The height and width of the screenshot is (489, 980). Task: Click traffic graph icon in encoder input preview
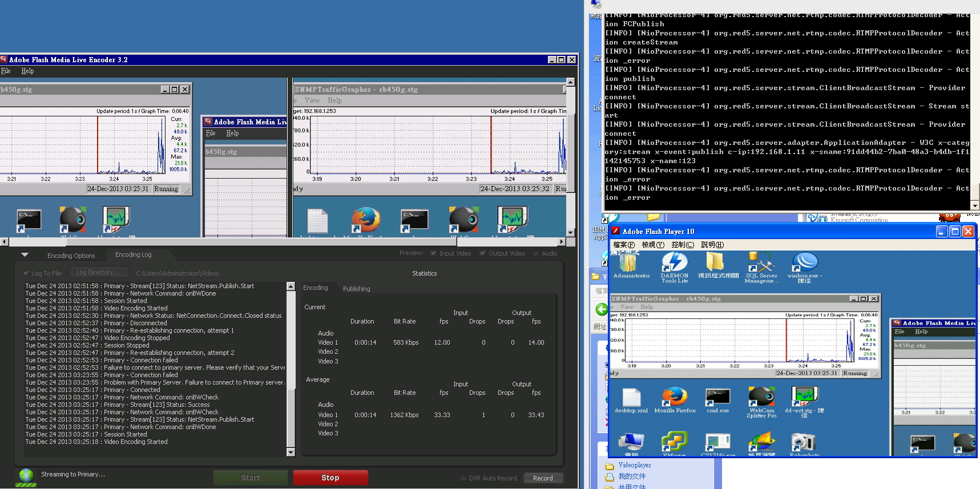click(116, 220)
